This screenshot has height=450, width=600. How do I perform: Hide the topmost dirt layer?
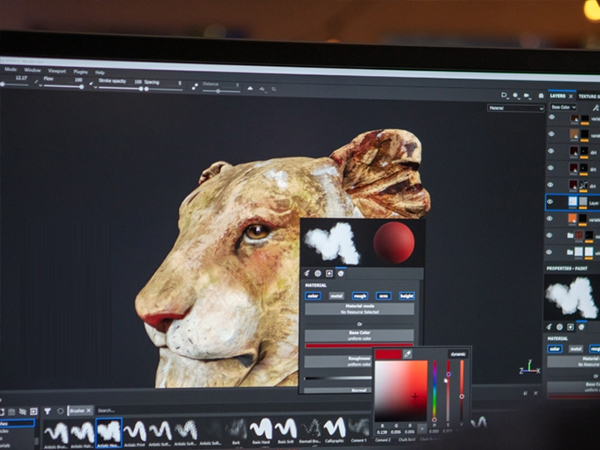click(x=551, y=151)
